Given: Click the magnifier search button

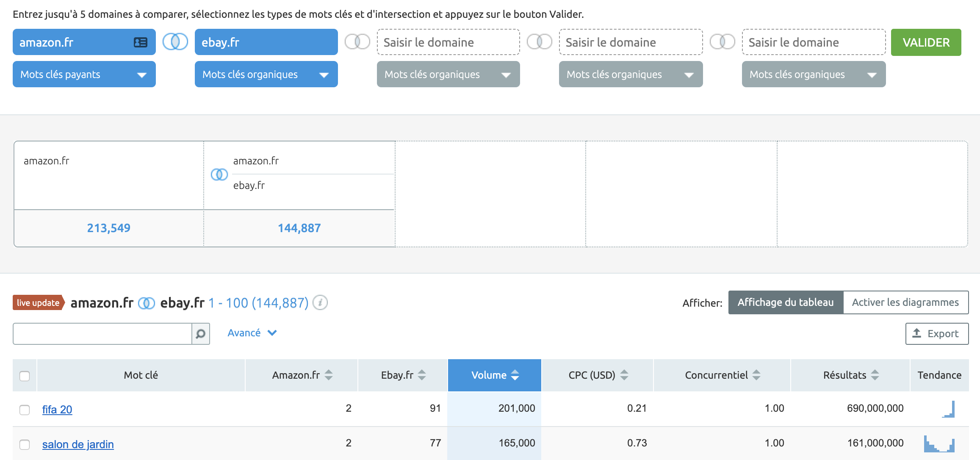Looking at the screenshot, I should pyautogui.click(x=201, y=334).
